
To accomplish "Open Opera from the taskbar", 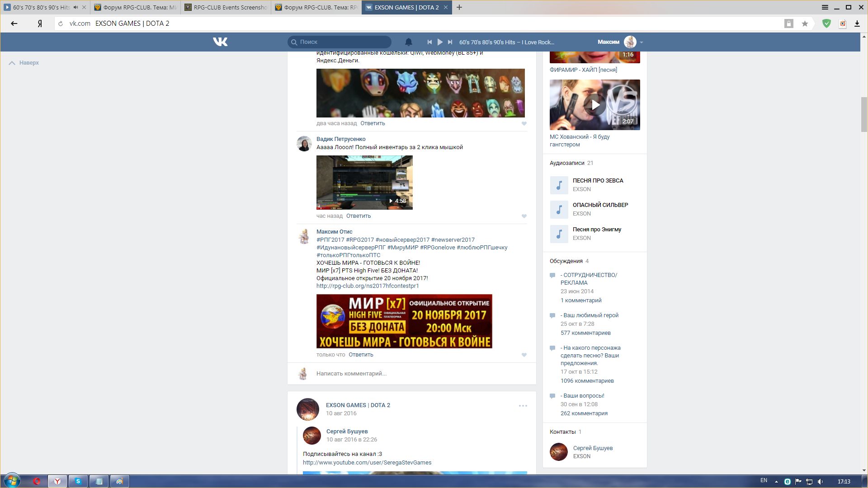I will pos(37,481).
